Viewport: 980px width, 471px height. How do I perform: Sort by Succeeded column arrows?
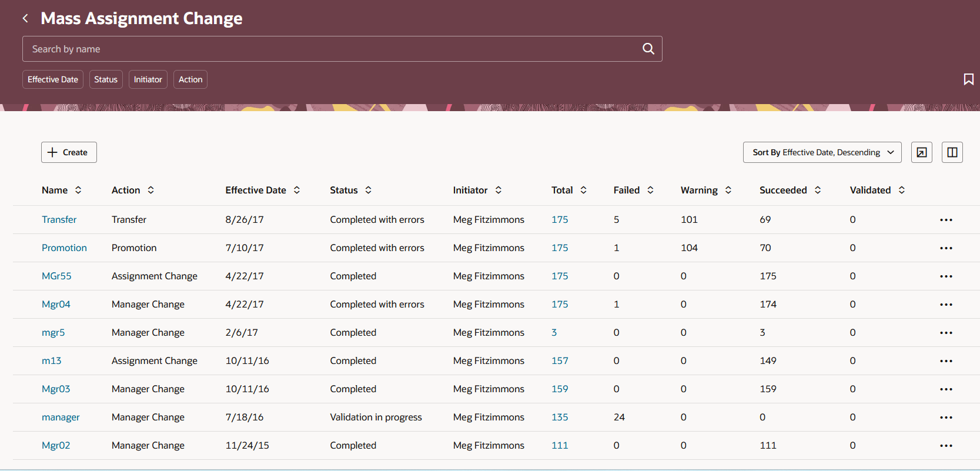pos(818,190)
